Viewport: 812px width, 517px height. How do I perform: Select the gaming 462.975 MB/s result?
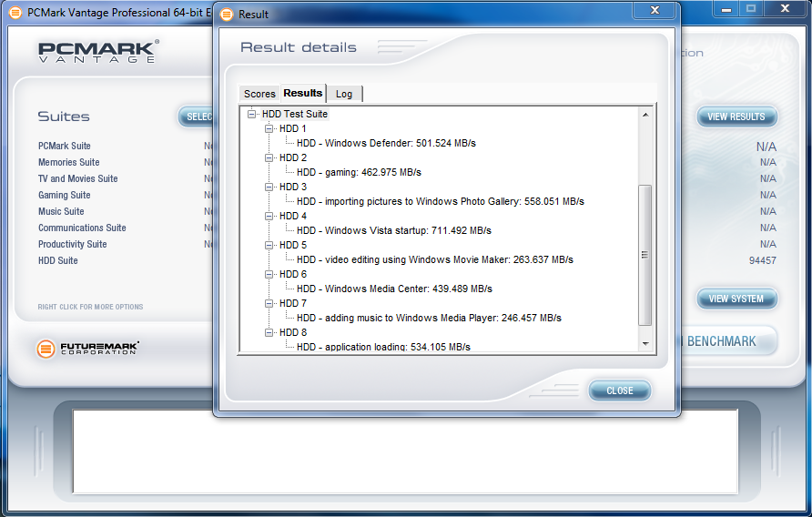[359, 172]
